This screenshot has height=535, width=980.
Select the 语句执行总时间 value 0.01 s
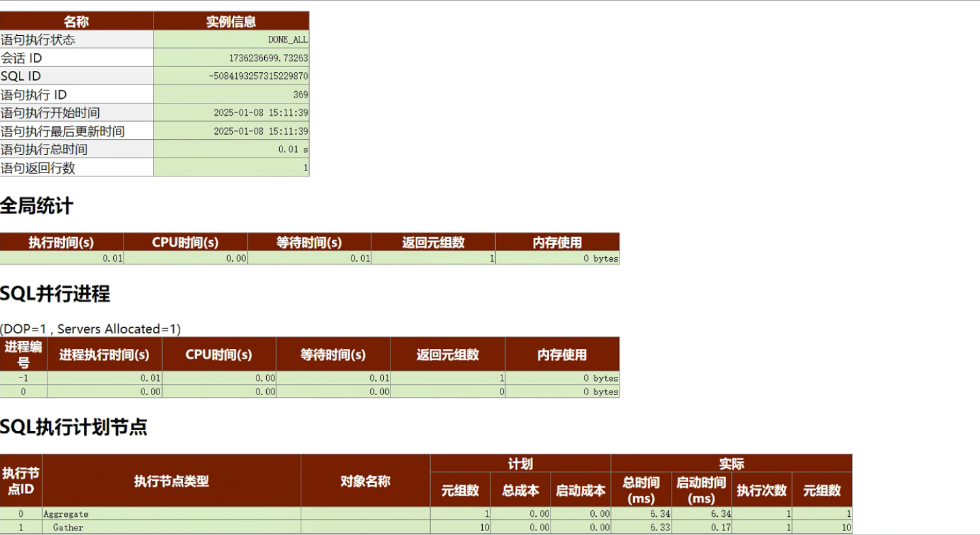293,149
